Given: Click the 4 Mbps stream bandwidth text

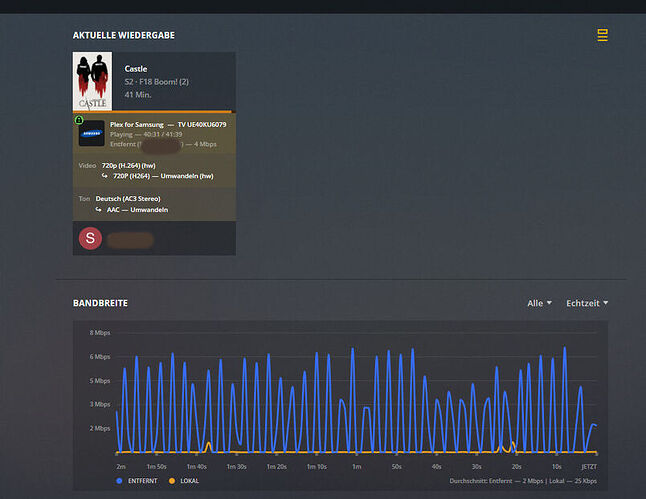Looking at the screenshot, I should pyautogui.click(x=205, y=144).
